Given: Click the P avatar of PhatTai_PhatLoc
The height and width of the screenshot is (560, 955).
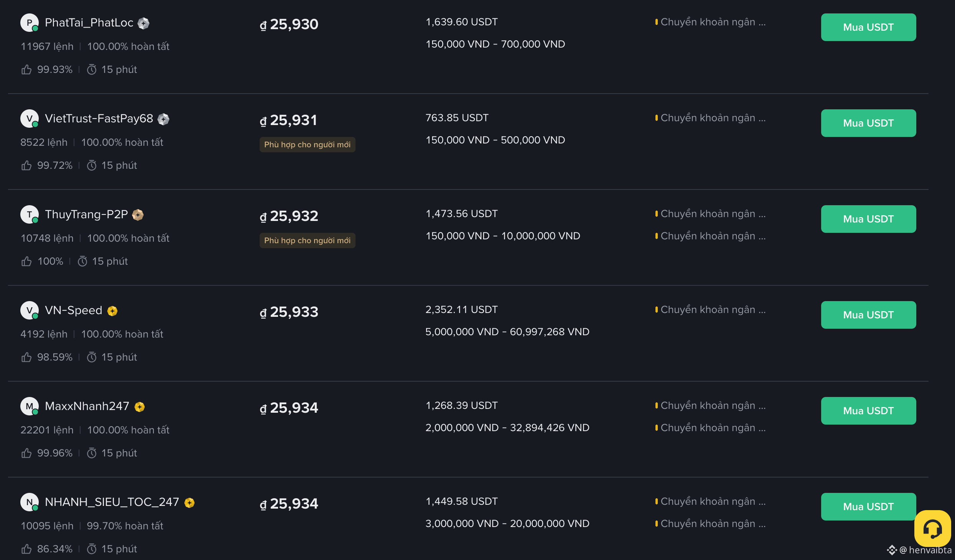Looking at the screenshot, I should [x=30, y=23].
